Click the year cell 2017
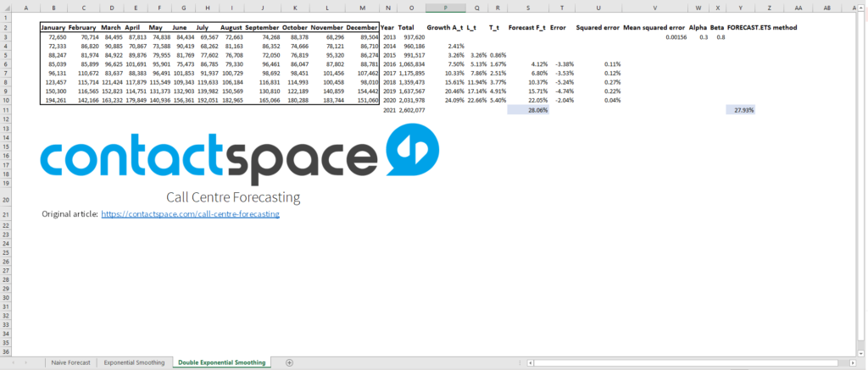The height and width of the screenshot is (370, 868). tap(388, 72)
